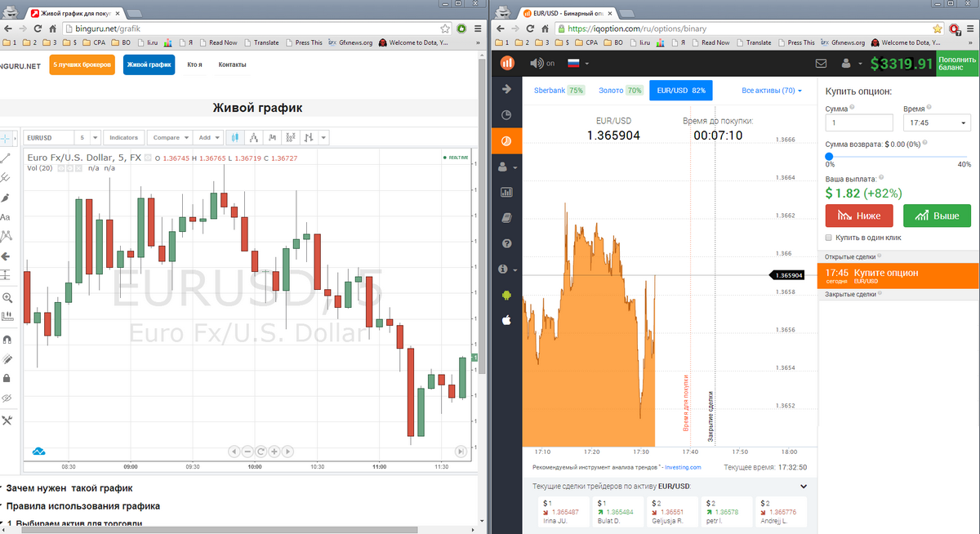Open 'Кто я' navigation link
Image resolution: width=980 pixels, height=534 pixels.
[x=194, y=65]
